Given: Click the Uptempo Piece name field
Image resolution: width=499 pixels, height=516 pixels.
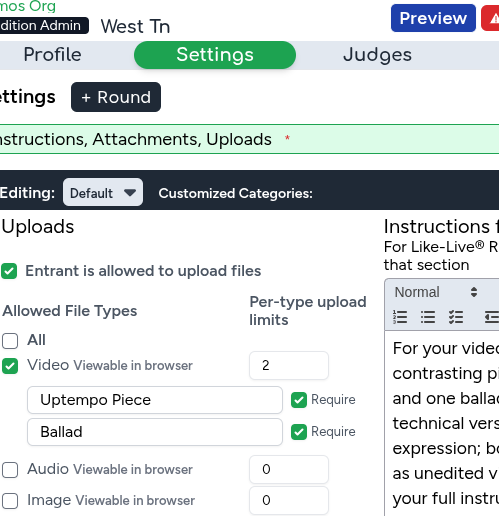Looking at the screenshot, I should pos(155,400).
